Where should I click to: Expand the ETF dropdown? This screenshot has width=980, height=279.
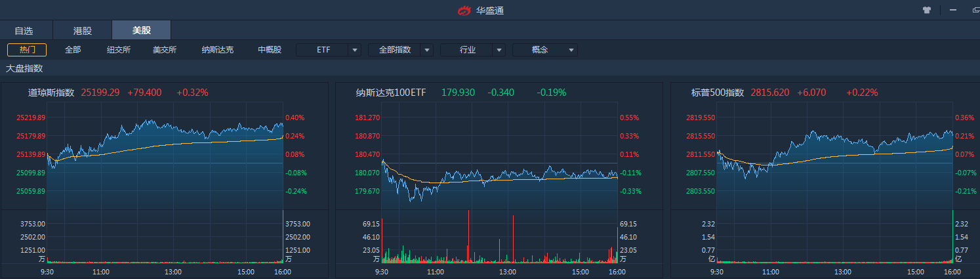329,50
